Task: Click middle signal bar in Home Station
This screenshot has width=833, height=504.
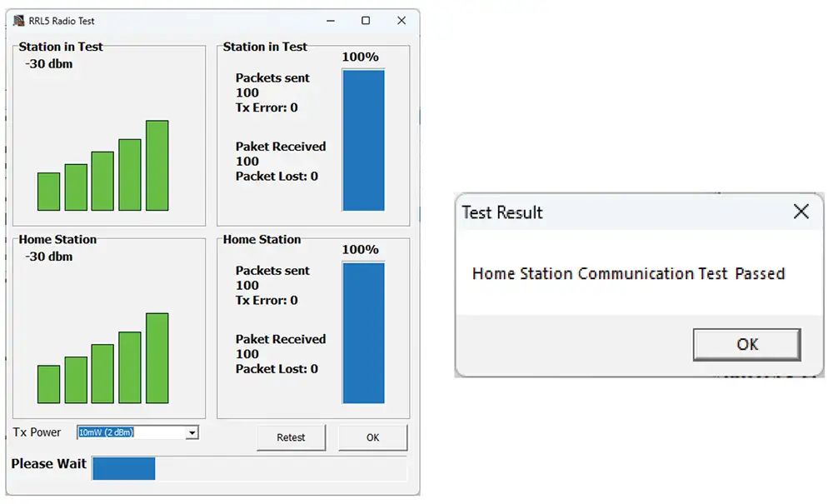Action: (x=102, y=373)
